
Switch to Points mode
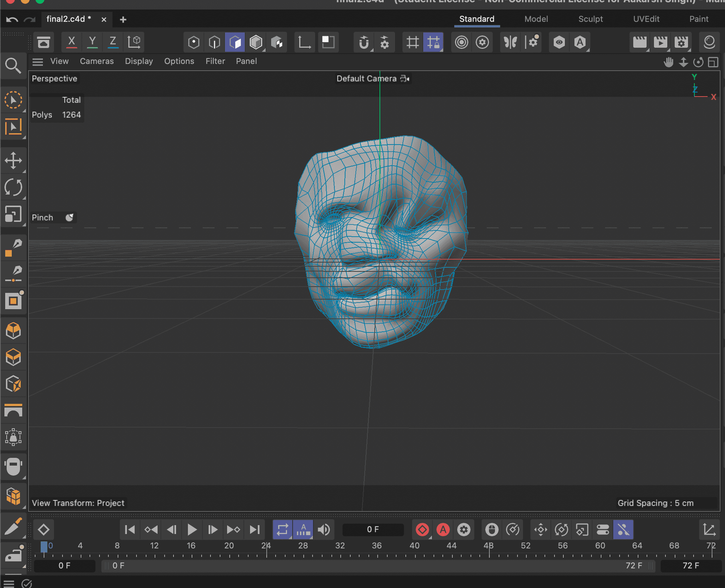[x=194, y=42]
